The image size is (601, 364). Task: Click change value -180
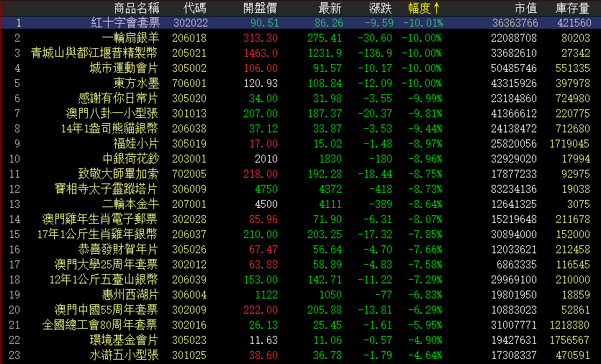click(381, 159)
